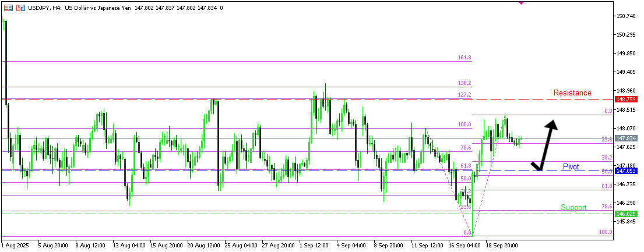Click the Support text label

coord(573,207)
